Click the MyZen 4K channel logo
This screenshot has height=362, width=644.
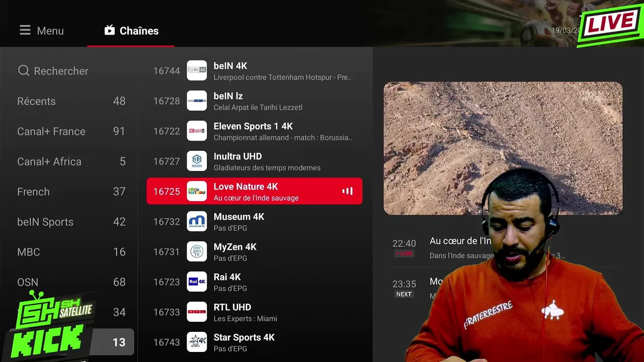(x=197, y=251)
